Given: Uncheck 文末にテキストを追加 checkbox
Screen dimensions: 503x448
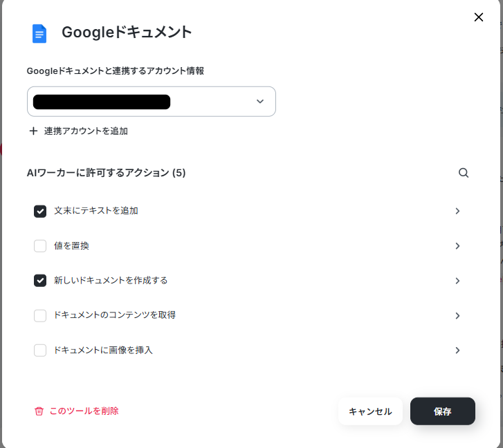Looking at the screenshot, I should [x=40, y=211].
